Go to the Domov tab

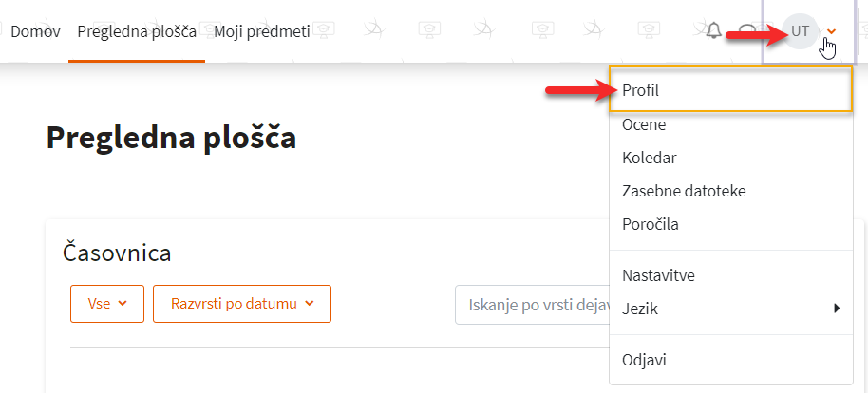point(35,31)
